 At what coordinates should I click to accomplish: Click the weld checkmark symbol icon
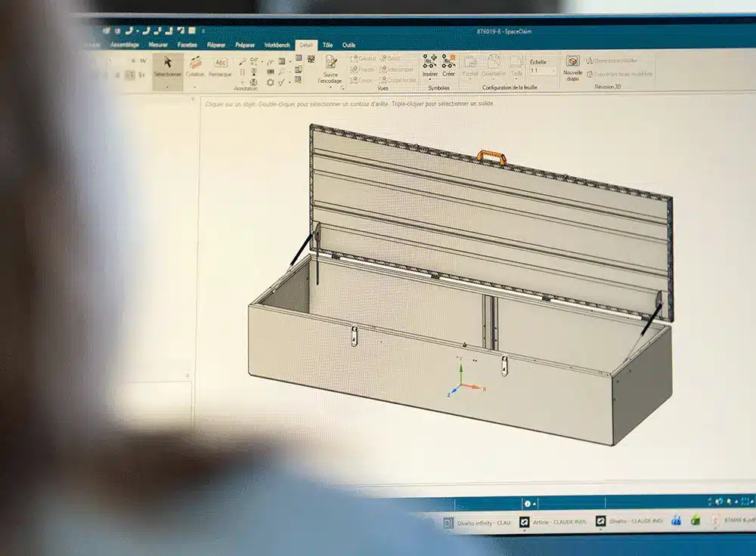coord(281,82)
